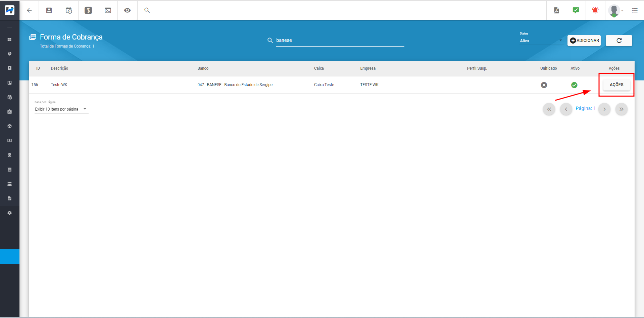The height and width of the screenshot is (318, 644).
Task: Open the dollar sign icon in the top toolbar
Action: coord(88,10)
